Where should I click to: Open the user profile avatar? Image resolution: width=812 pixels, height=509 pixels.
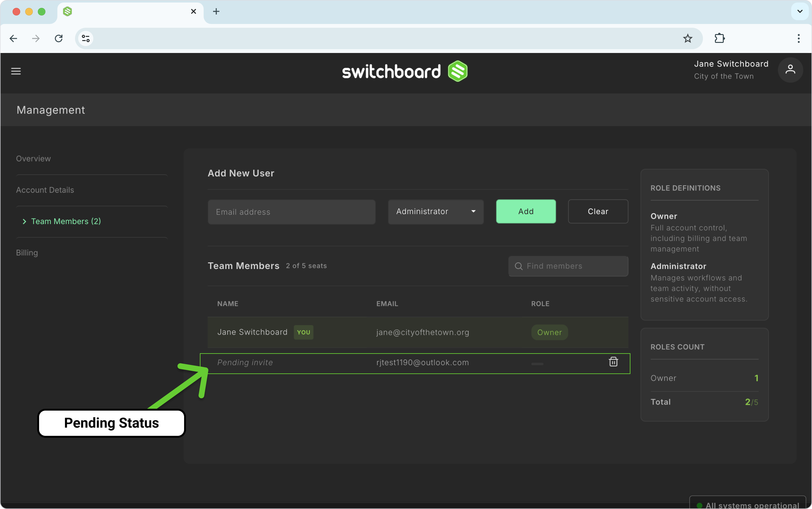point(790,70)
